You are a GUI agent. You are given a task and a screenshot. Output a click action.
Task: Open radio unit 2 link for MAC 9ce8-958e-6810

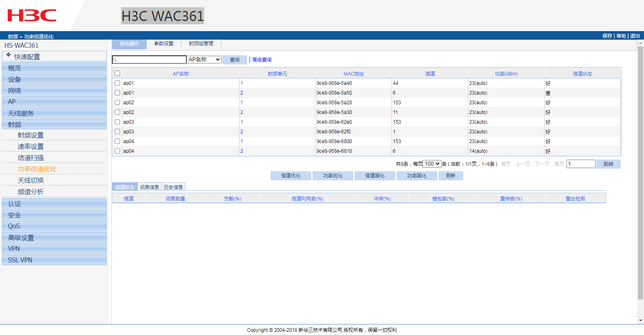point(242,151)
